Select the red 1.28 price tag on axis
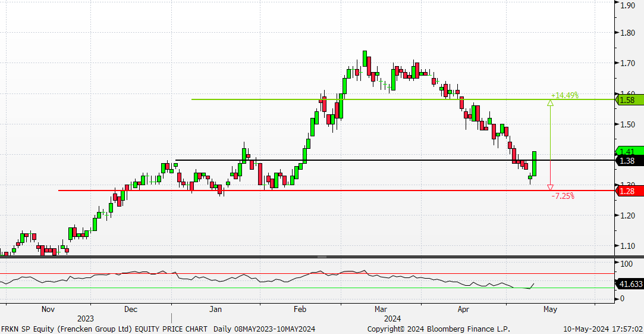 click(629, 191)
